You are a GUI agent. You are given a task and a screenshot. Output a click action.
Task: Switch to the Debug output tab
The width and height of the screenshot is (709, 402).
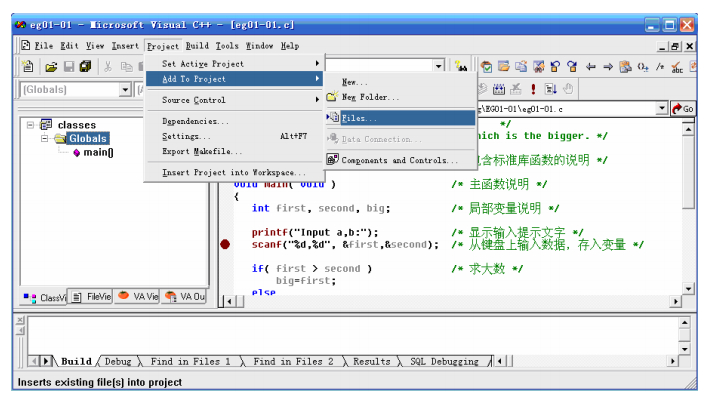(x=118, y=361)
